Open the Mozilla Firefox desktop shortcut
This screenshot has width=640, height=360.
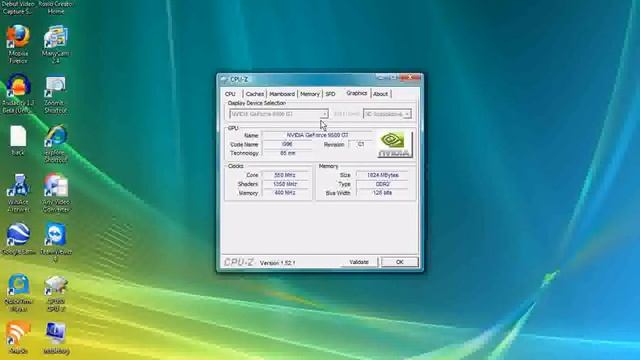tap(18, 44)
